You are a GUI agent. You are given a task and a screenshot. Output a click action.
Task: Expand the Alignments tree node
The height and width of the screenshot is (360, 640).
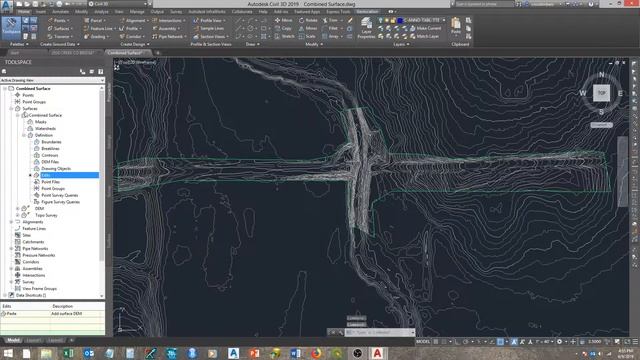tap(11, 222)
